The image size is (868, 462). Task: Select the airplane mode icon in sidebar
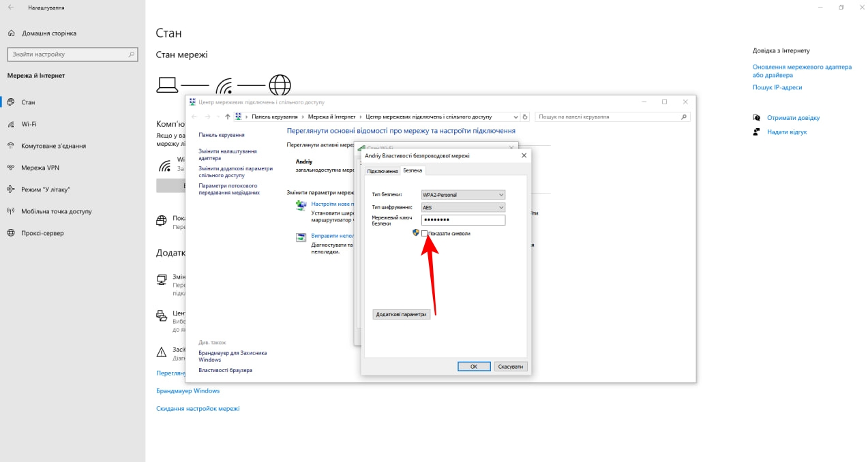click(x=12, y=189)
